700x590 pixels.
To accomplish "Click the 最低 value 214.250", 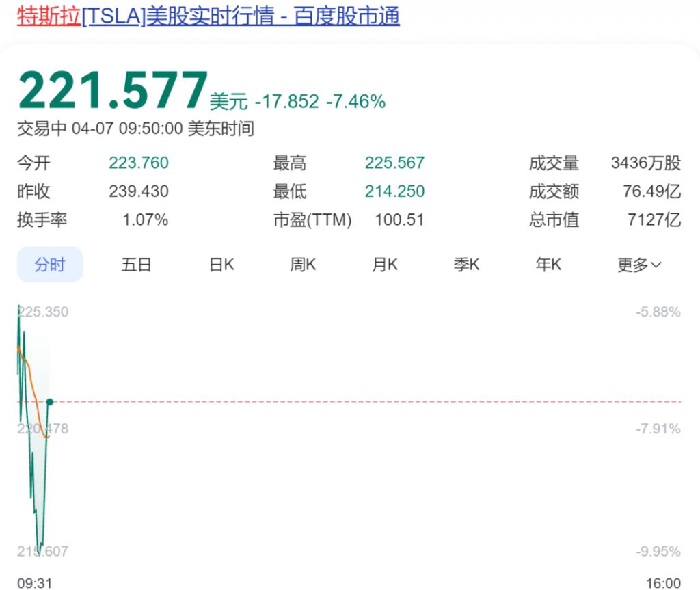I will point(394,191).
